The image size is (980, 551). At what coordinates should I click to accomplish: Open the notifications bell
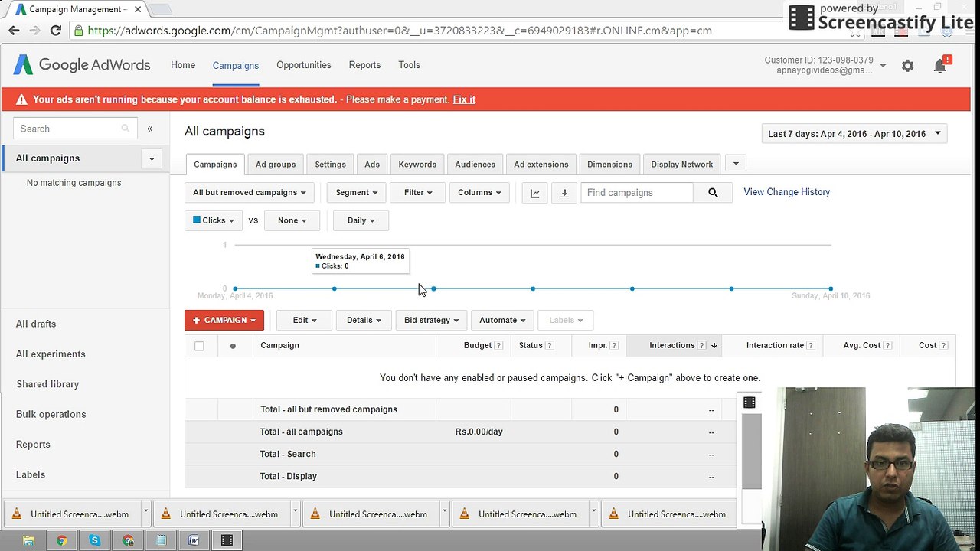point(940,66)
